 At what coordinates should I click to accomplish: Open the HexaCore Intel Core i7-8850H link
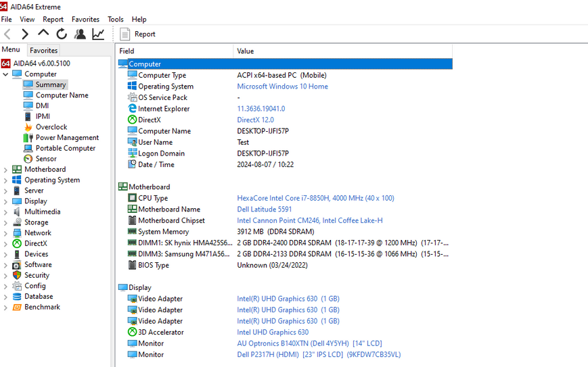(315, 198)
